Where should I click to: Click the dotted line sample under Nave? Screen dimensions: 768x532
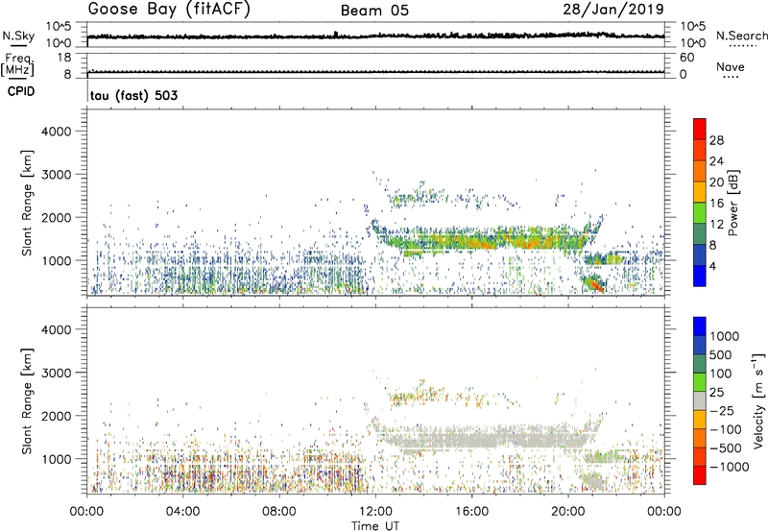click(731, 77)
